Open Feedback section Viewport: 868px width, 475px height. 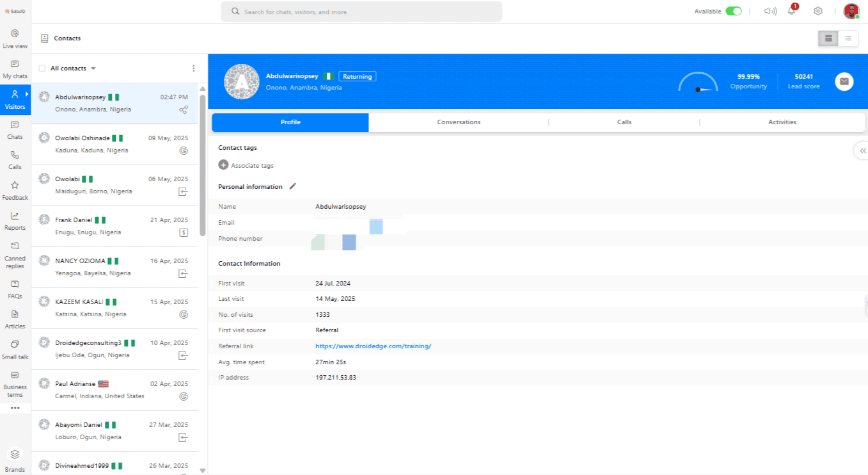(x=15, y=191)
